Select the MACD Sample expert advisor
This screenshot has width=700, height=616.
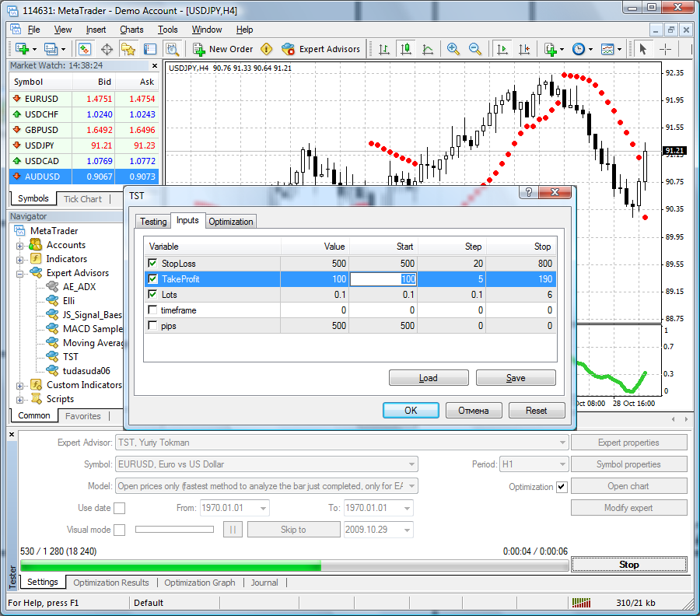tap(93, 329)
